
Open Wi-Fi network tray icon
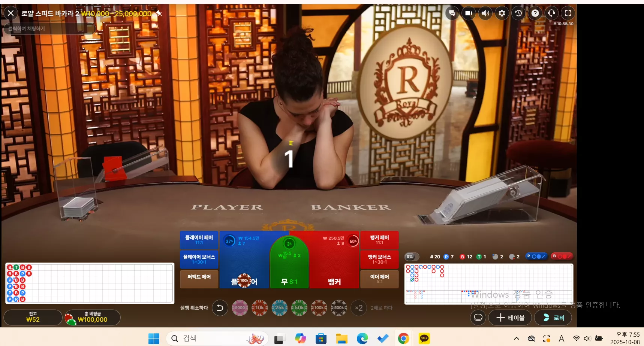(577, 339)
